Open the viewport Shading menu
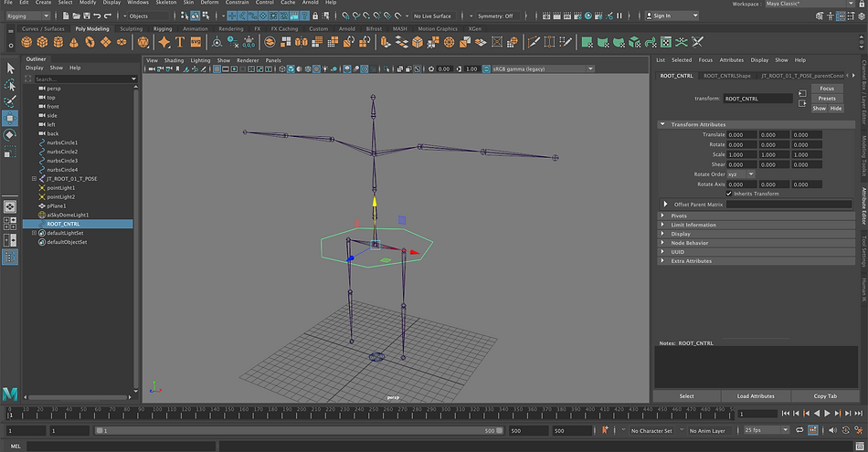The width and height of the screenshot is (868, 452). [174, 60]
